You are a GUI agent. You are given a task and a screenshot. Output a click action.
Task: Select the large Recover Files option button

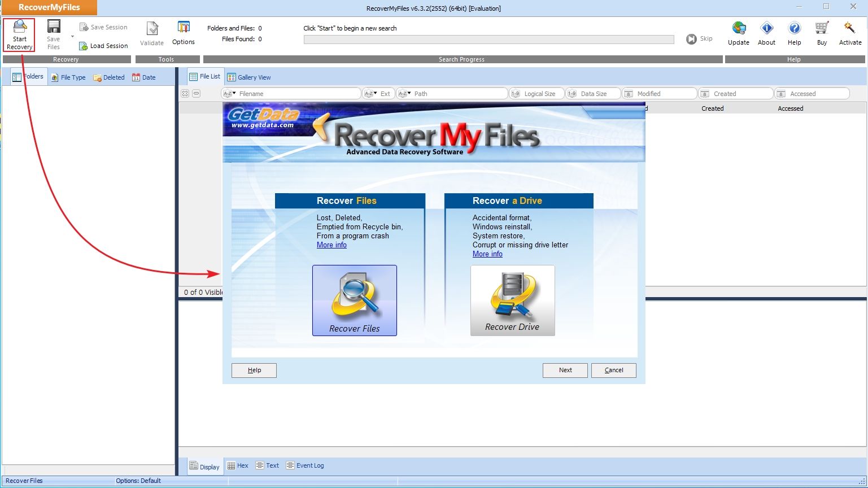click(x=355, y=300)
